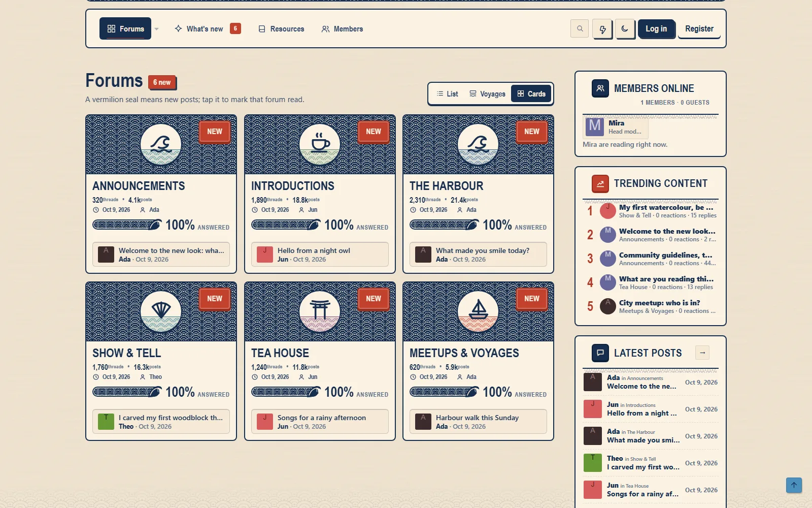Click the lightning bolt icon button
This screenshot has width=812, height=508.
(x=602, y=29)
